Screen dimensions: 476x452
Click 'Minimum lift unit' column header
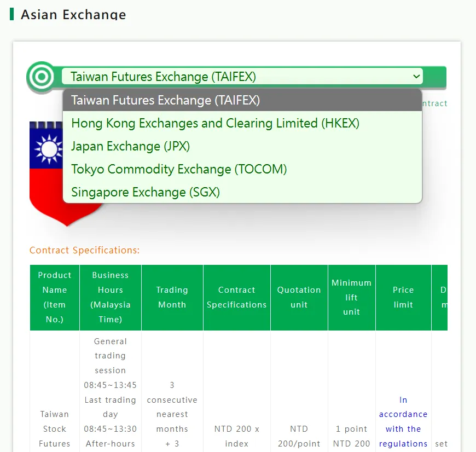tap(352, 298)
